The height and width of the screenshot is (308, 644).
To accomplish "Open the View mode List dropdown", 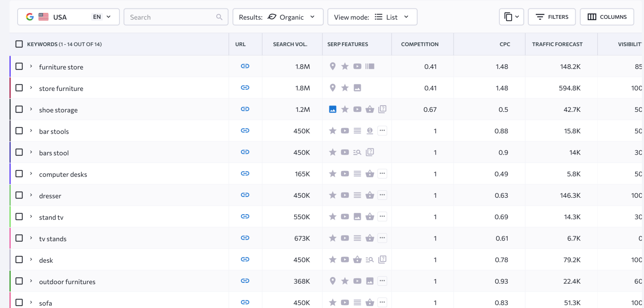I will point(372,17).
